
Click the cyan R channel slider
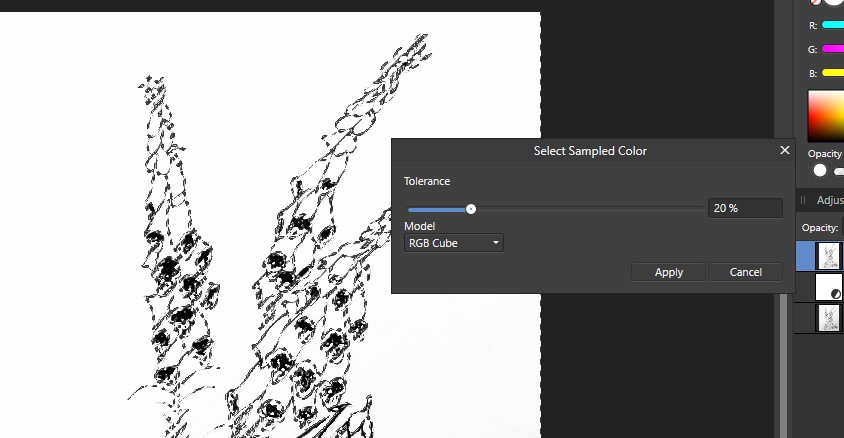pos(833,25)
